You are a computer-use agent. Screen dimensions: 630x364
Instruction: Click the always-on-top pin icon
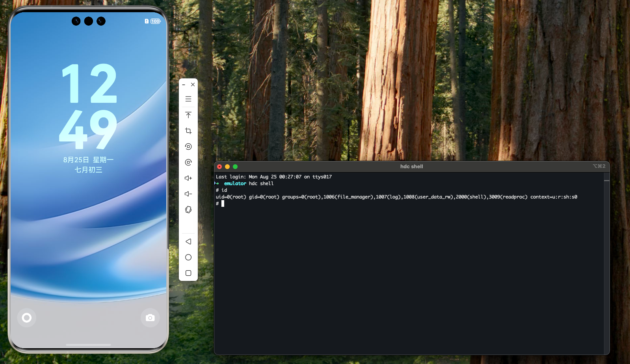188,115
